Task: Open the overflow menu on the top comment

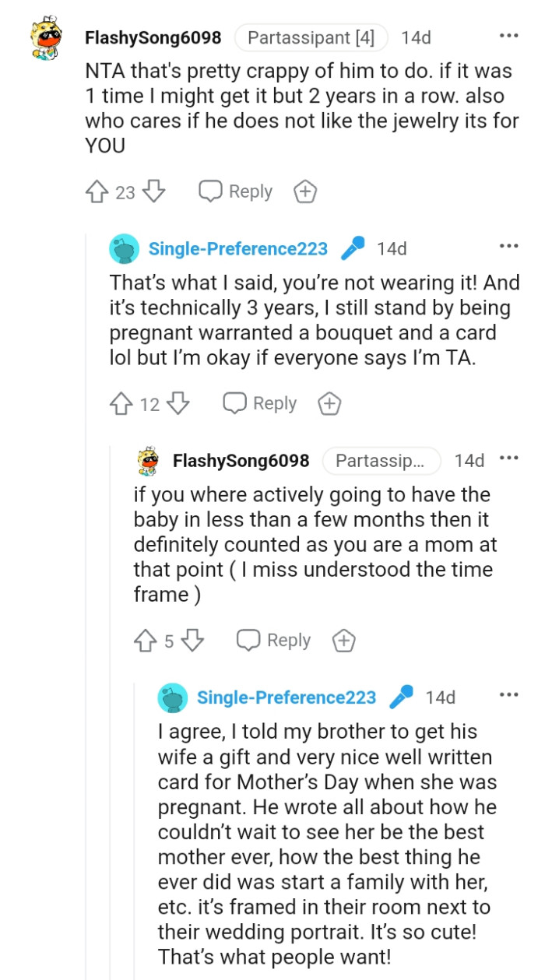Action: point(509,36)
